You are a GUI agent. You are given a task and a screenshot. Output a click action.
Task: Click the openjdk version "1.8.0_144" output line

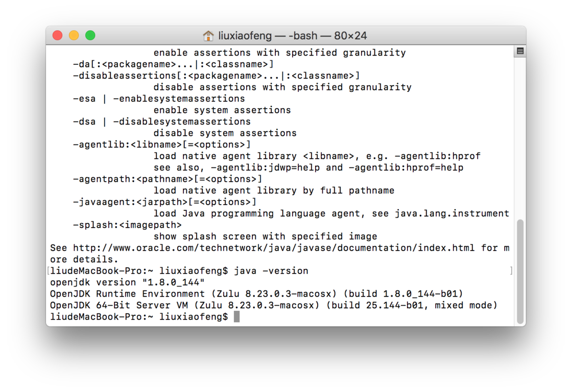tap(127, 283)
